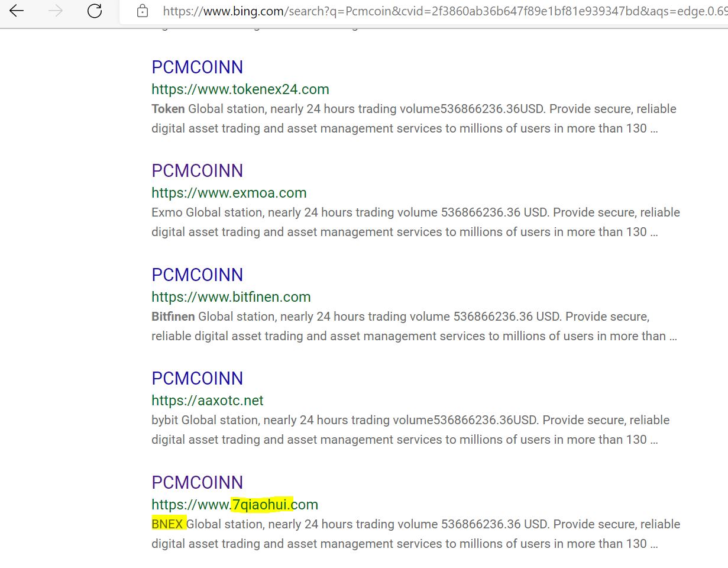The image size is (728, 568).
Task: Click the grayed-out forward arrow
Action: point(55,11)
